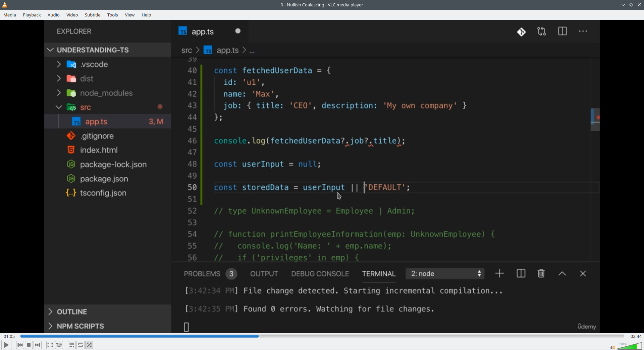Skip to next media track
Screen dimensions: 644x350
pyautogui.click(x=38, y=345)
